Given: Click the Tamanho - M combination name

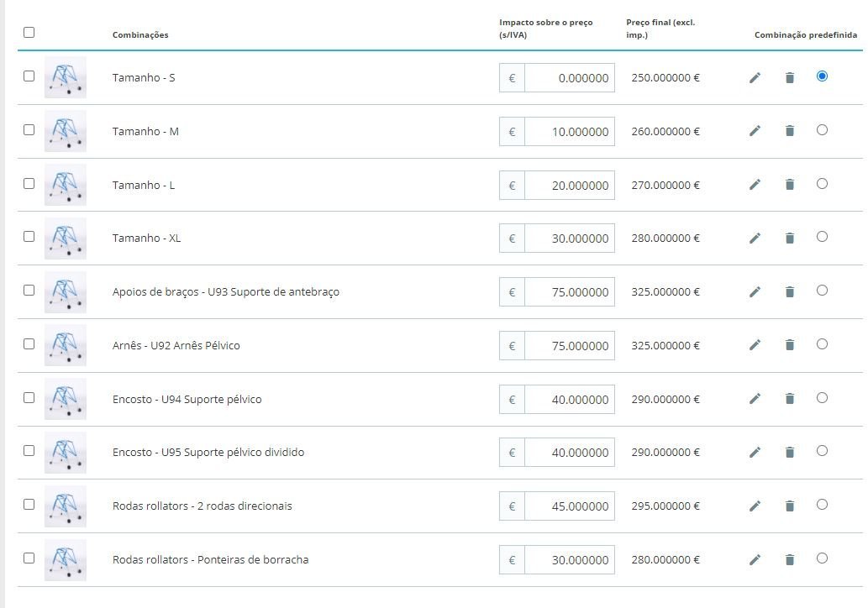Looking at the screenshot, I should 145,132.
